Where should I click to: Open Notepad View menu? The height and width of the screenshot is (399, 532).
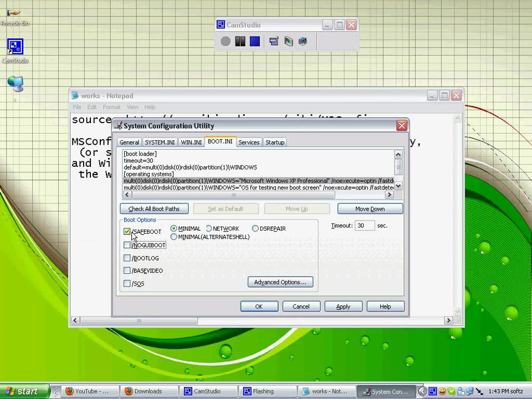(x=132, y=107)
